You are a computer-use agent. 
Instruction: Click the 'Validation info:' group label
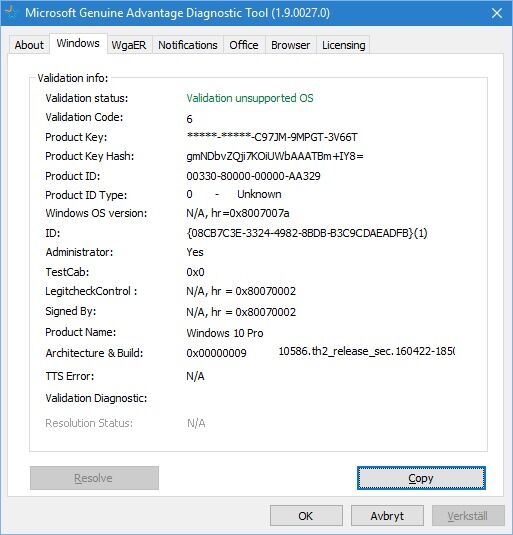coord(73,78)
